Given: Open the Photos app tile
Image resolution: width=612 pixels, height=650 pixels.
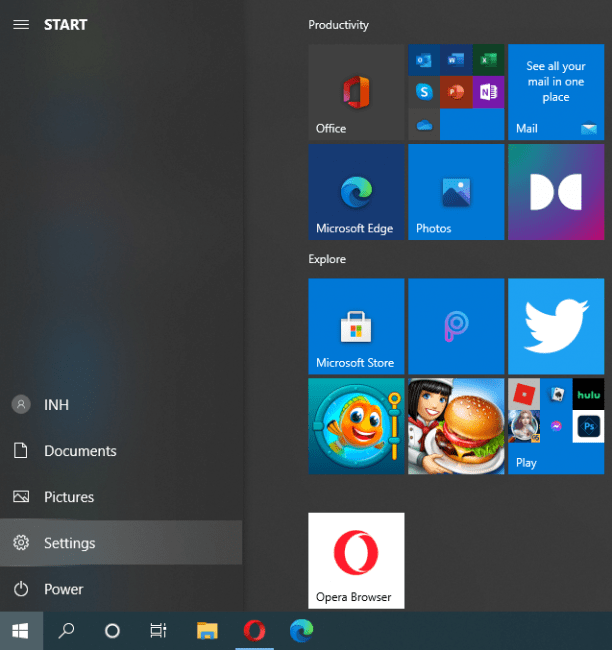Looking at the screenshot, I should (456, 192).
